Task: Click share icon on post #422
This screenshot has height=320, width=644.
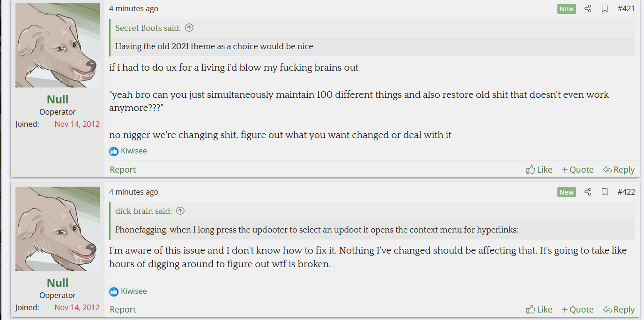Action: [x=588, y=192]
